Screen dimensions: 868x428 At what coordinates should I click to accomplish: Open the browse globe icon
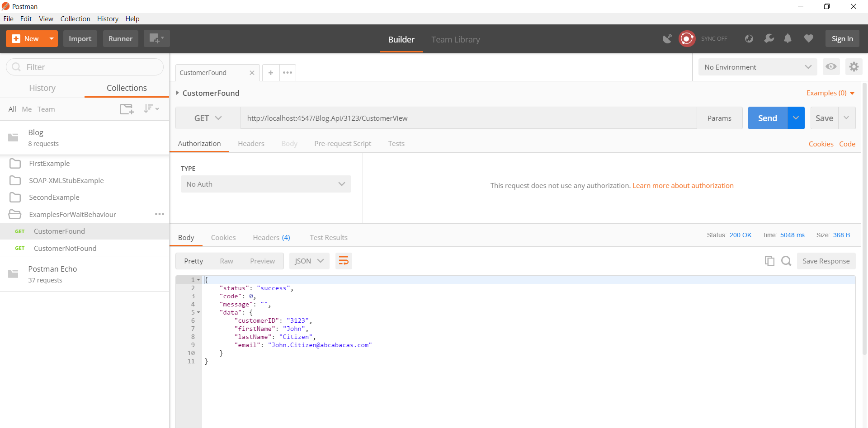[x=749, y=39]
